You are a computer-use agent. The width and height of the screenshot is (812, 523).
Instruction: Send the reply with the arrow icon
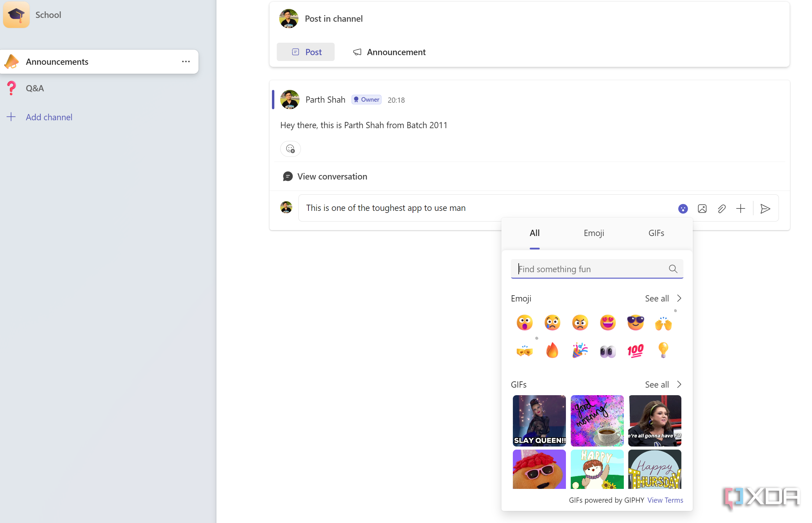(x=765, y=209)
